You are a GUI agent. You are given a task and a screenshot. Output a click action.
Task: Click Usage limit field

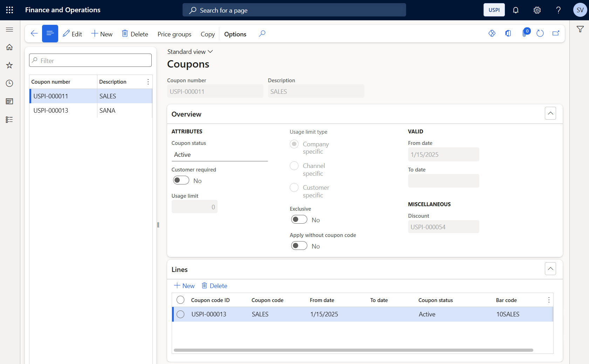pyautogui.click(x=194, y=207)
